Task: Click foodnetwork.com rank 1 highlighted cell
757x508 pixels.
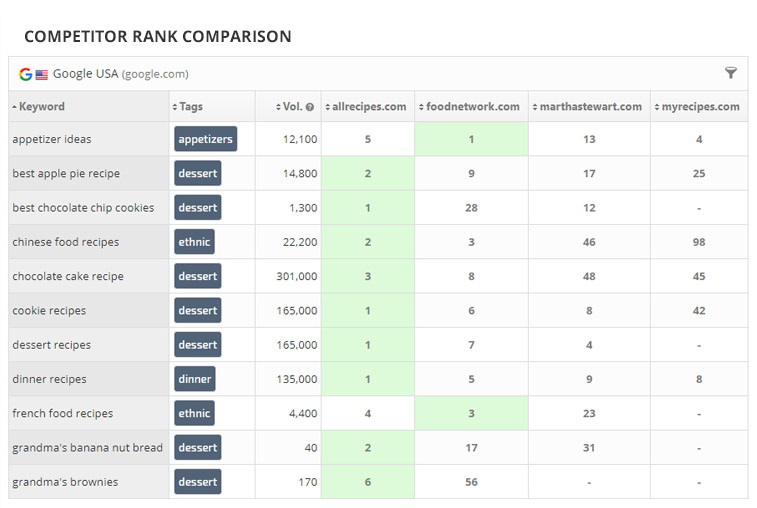Action: click(472, 139)
